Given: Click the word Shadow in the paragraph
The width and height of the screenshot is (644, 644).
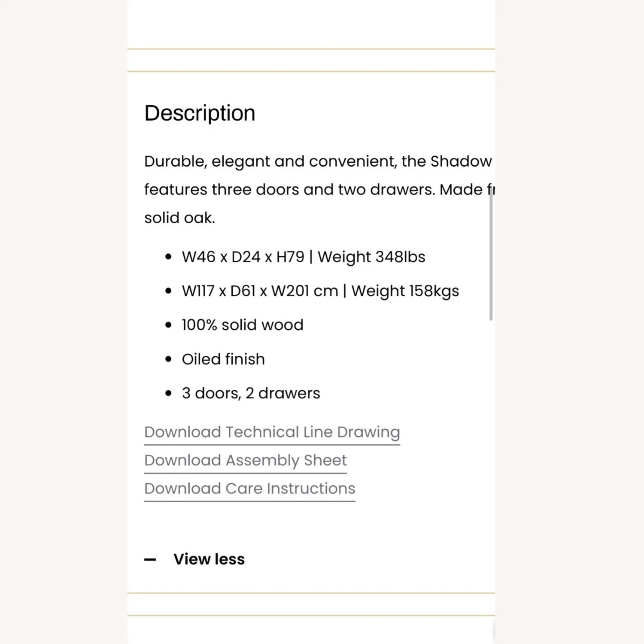Looking at the screenshot, I should tap(461, 161).
